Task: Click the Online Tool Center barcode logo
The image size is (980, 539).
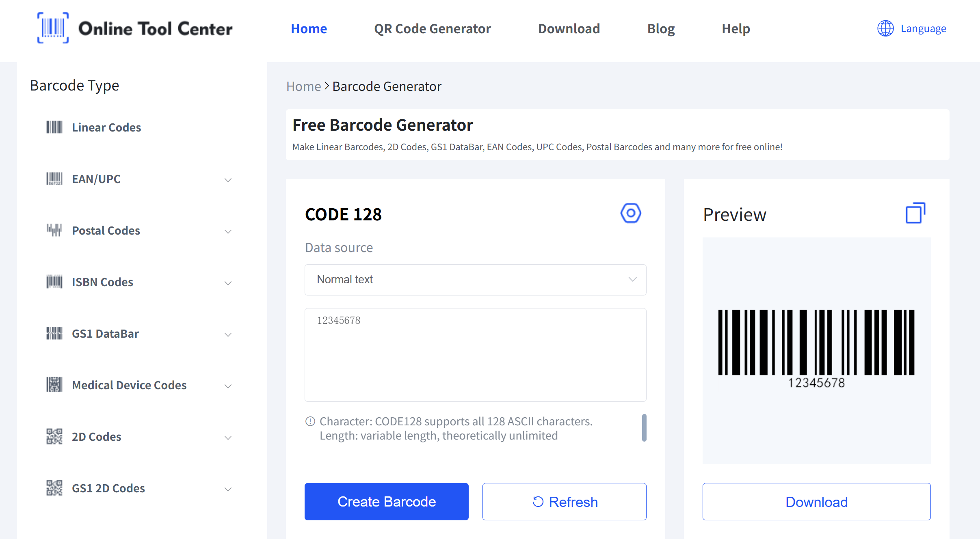Action: tap(53, 28)
